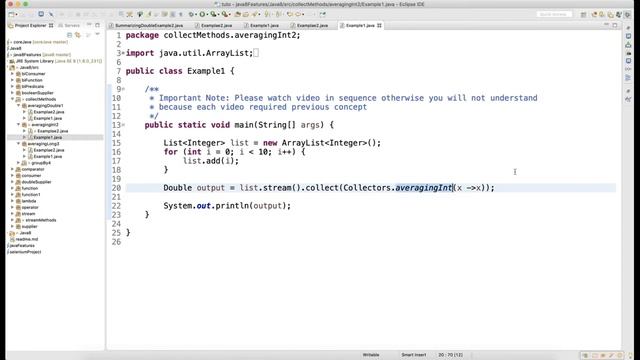Open the SummarizingDoubleExample2.java editor tab
This screenshot has height=360, width=640.
[149, 25]
